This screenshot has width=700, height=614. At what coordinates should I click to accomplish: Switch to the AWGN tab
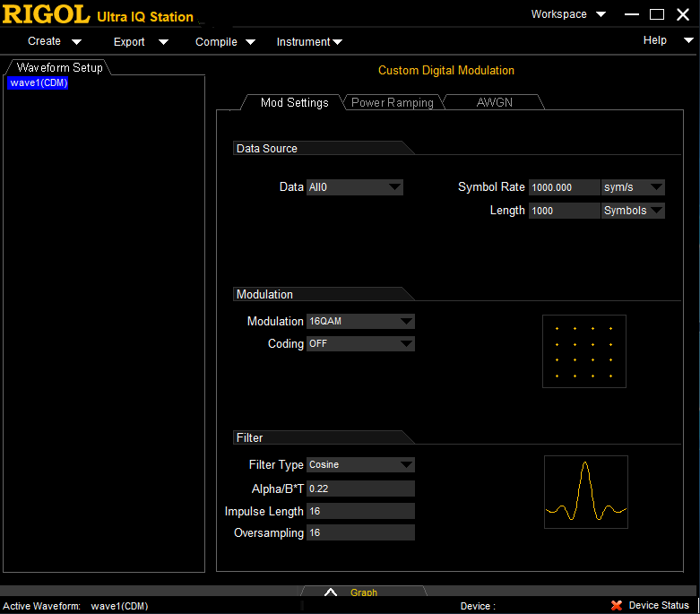click(494, 103)
